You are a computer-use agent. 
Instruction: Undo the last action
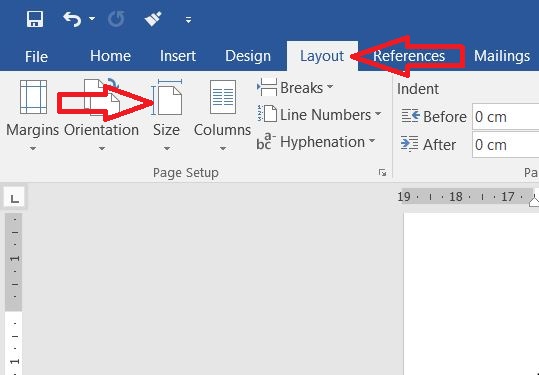click(x=72, y=19)
